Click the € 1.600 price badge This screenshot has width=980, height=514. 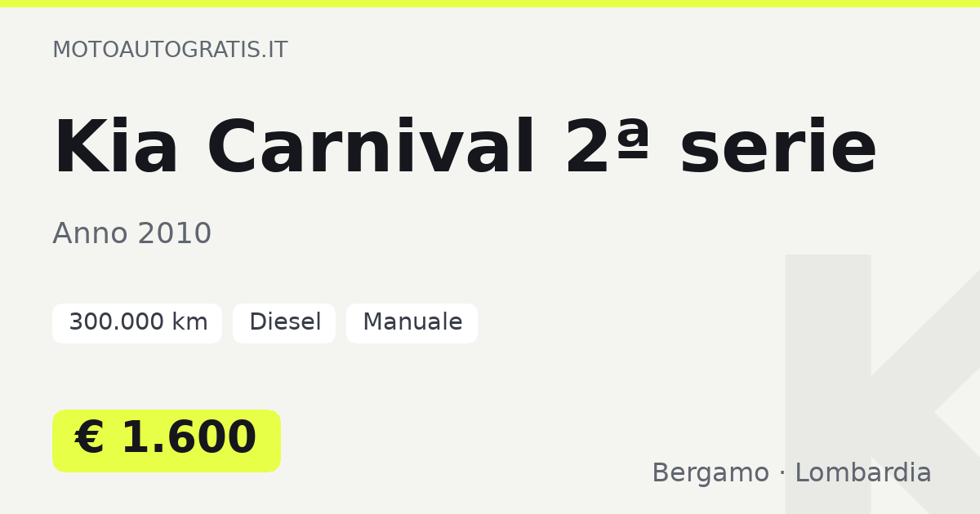[167, 441]
